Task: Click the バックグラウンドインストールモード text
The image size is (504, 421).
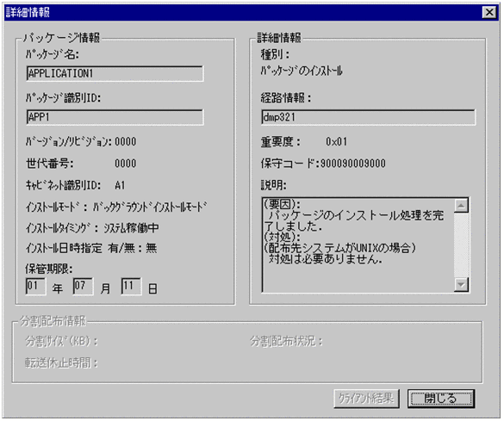Action: (x=150, y=207)
